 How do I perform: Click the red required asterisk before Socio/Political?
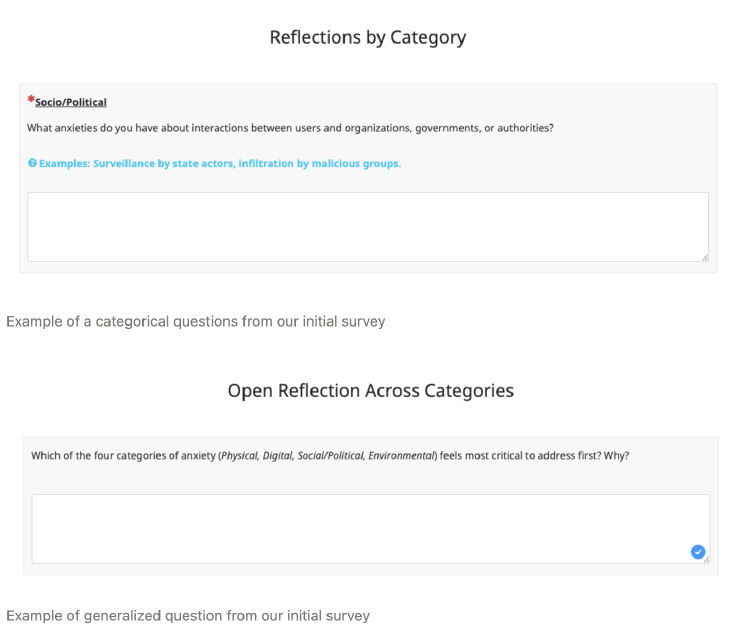click(x=31, y=100)
